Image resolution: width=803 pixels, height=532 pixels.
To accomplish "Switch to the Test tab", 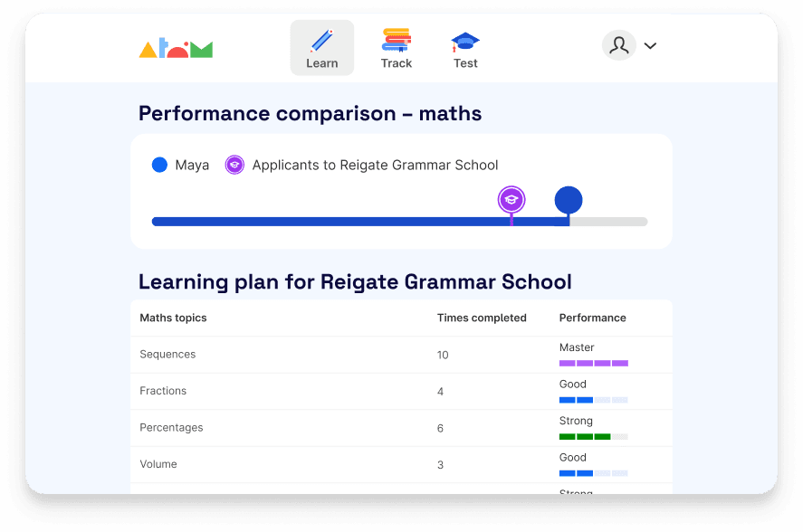I will pyautogui.click(x=464, y=49).
